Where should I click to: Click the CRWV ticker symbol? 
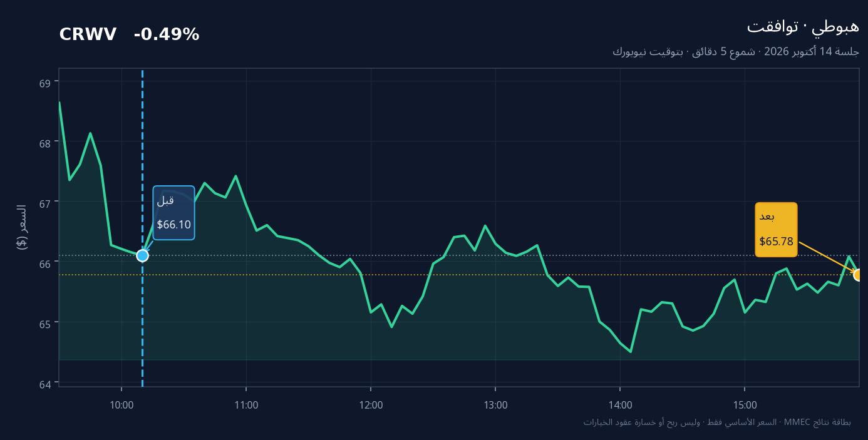pos(88,35)
